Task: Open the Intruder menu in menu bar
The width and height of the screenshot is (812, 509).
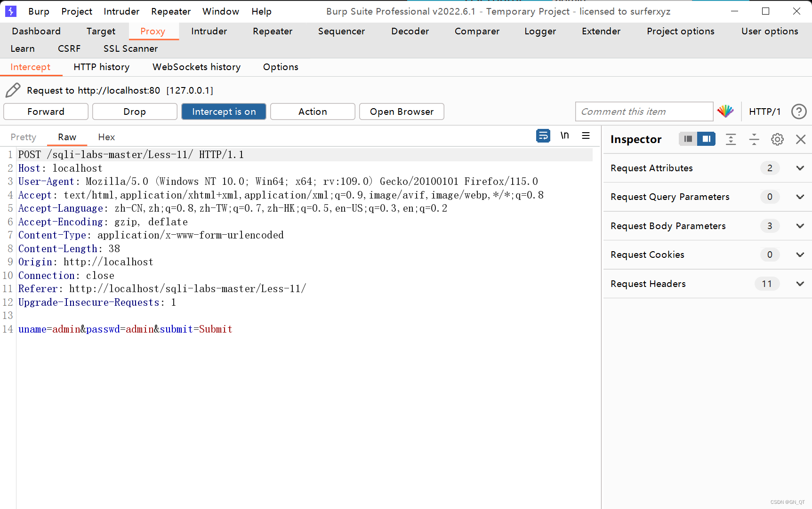Action: 121,11
